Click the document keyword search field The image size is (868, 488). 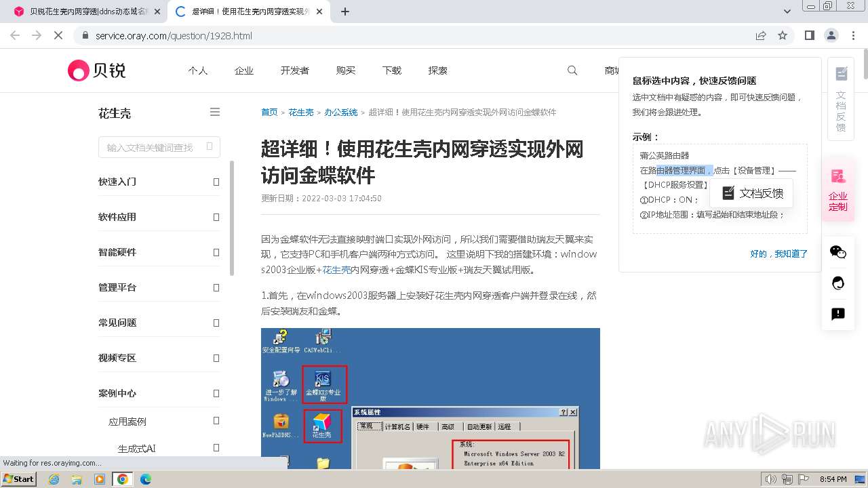pos(159,147)
